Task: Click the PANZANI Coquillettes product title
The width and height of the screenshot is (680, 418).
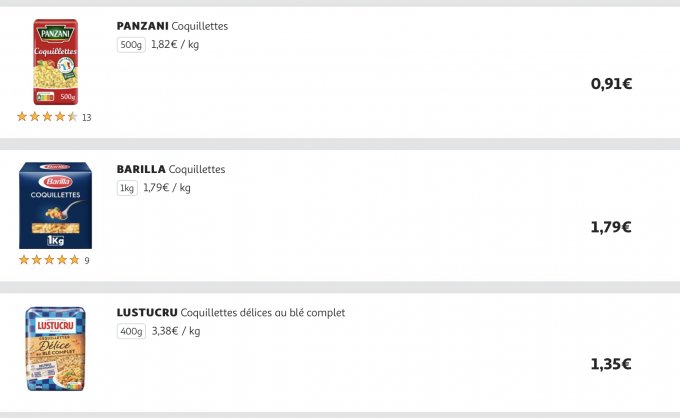Action: 172,26
